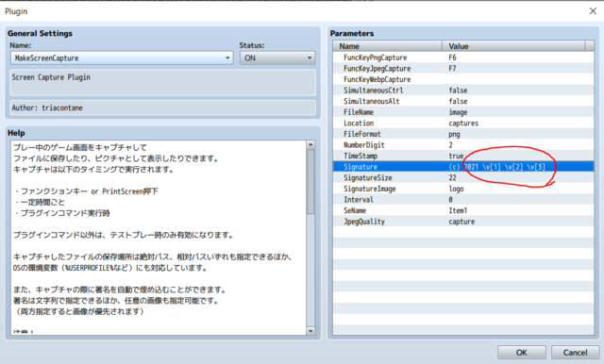Image resolution: width=604 pixels, height=364 pixels.
Task: Select the TimeStamp parameter row
Action: tap(463, 156)
